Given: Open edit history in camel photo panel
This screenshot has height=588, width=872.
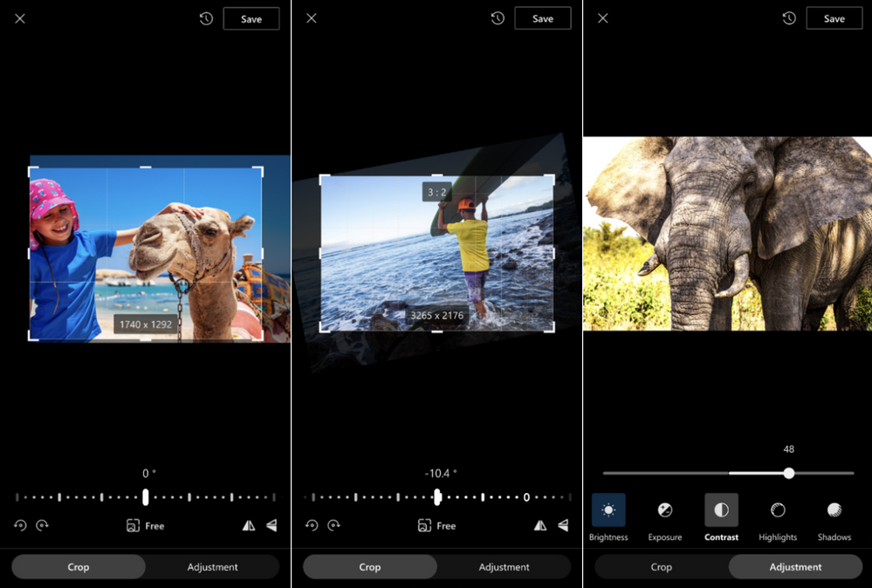Looking at the screenshot, I should tap(206, 19).
